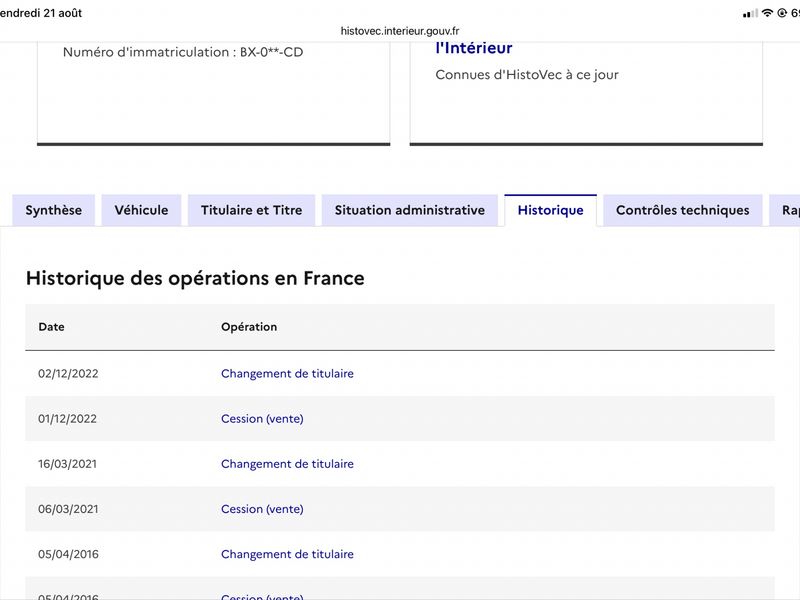Tap the date shown in the status bar

click(41, 13)
